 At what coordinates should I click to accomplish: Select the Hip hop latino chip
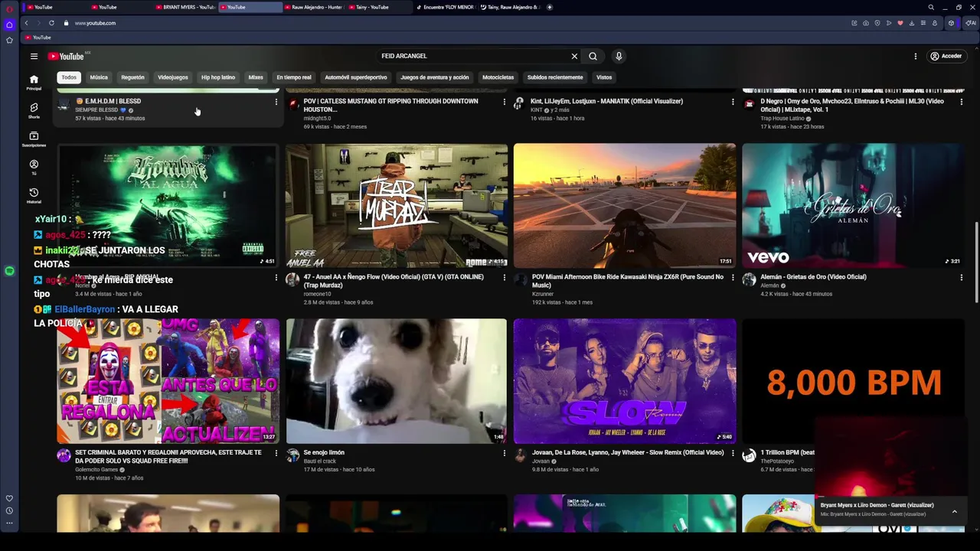[218, 77]
